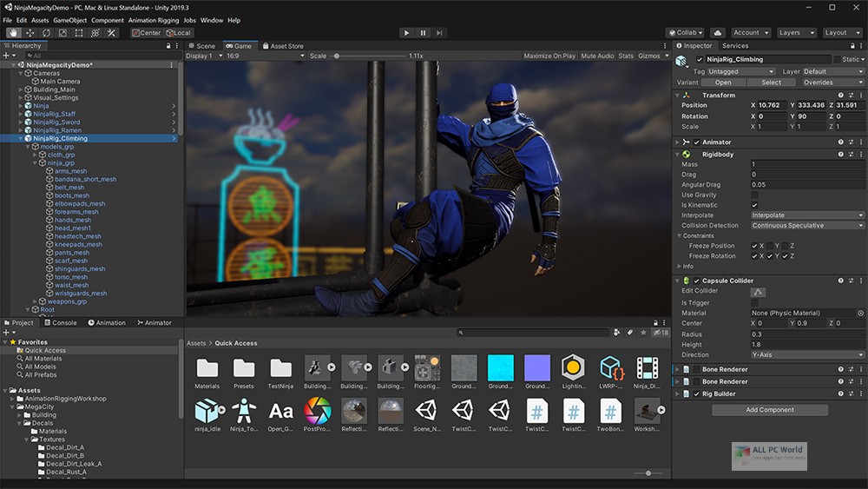Expand the Building_Main hierarchy node
Image resolution: width=868 pixels, height=489 pixels.
[x=21, y=89]
